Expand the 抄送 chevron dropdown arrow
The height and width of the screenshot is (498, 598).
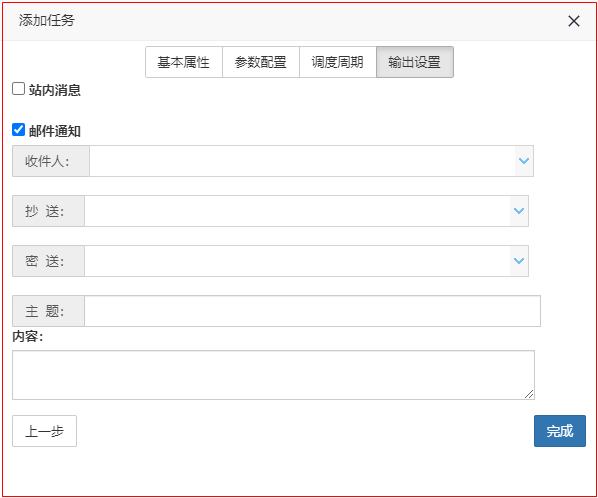coord(519,211)
